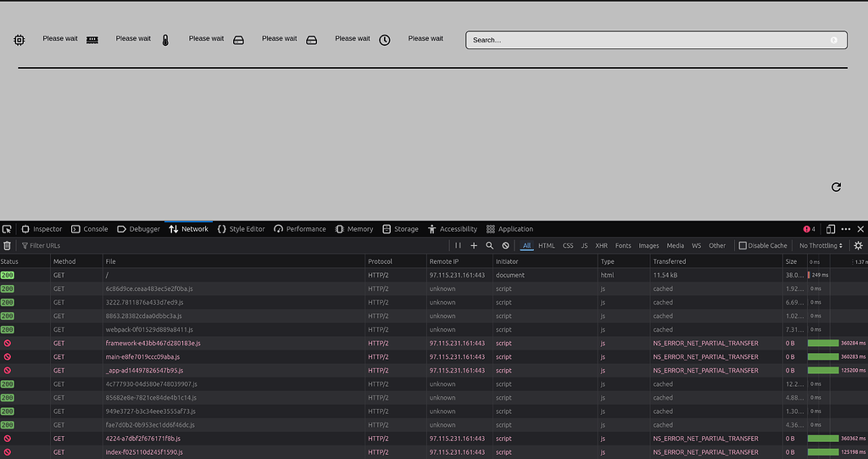Filter requests by HTML

(x=547, y=245)
